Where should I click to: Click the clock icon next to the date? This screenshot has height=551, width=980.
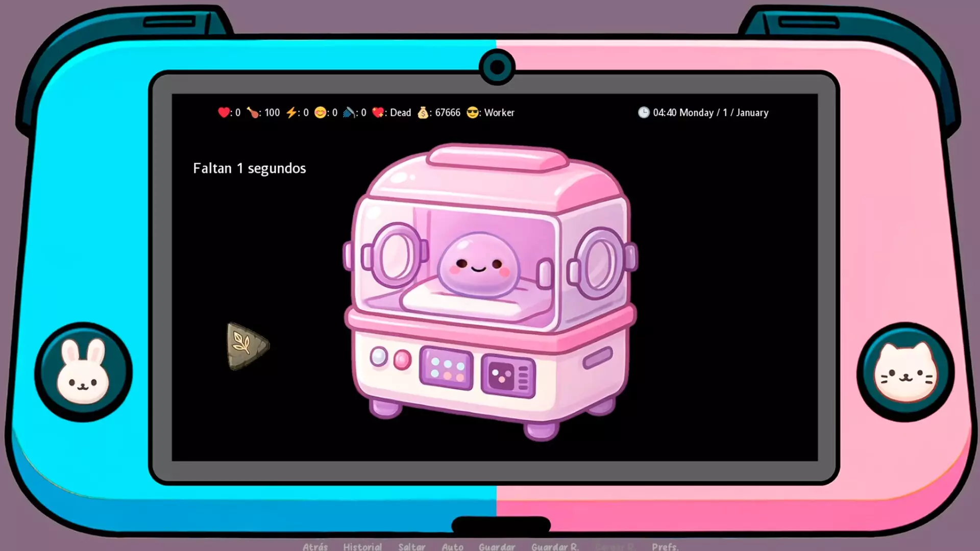point(644,112)
